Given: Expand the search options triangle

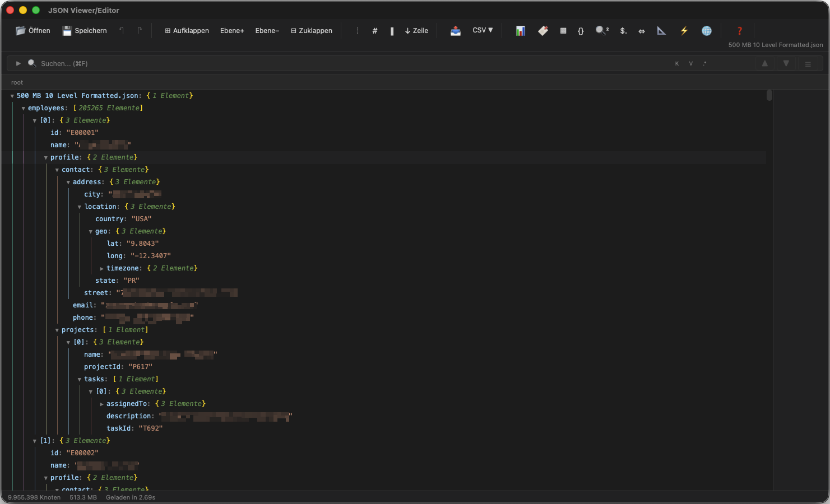Looking at the screenshot, I should 18,63.
